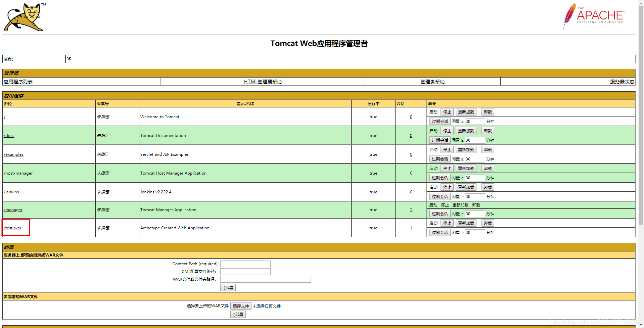Expire sessions for /manager

[x=440, y=214]
